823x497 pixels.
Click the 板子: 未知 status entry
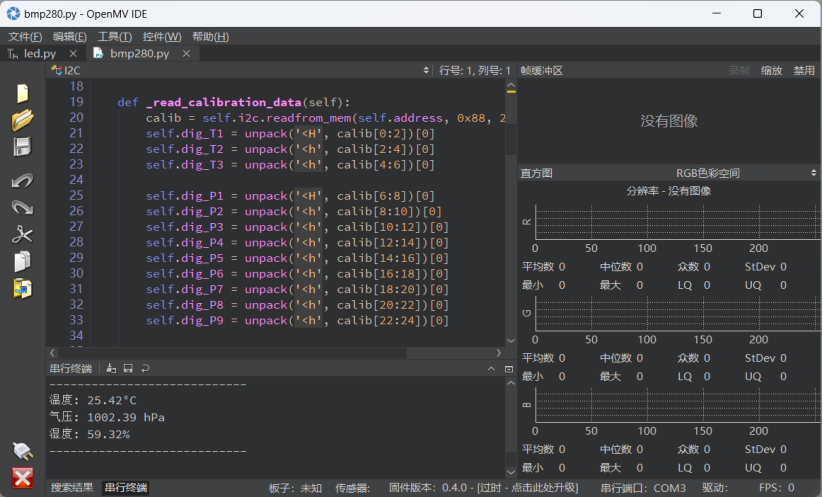tap(295, 488)
